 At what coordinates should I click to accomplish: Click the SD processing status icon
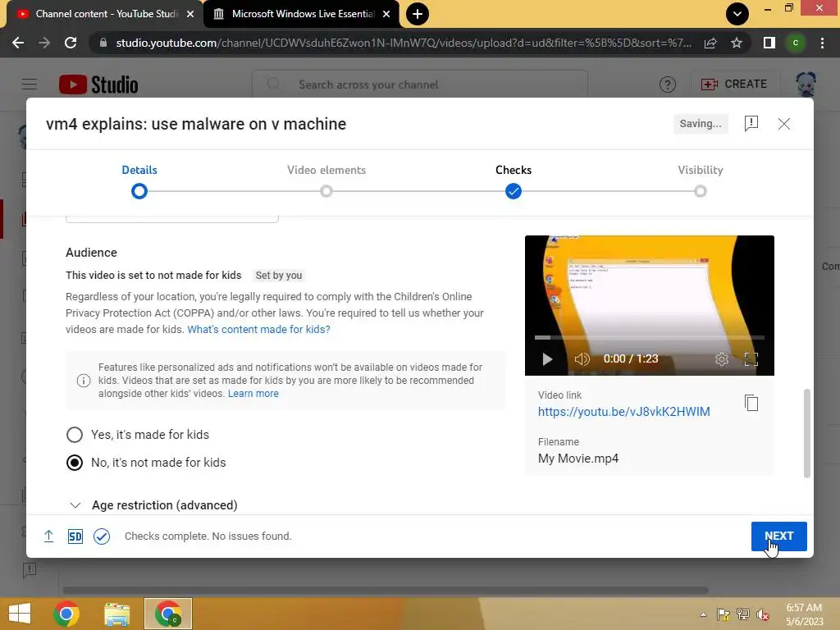point(75,536)
